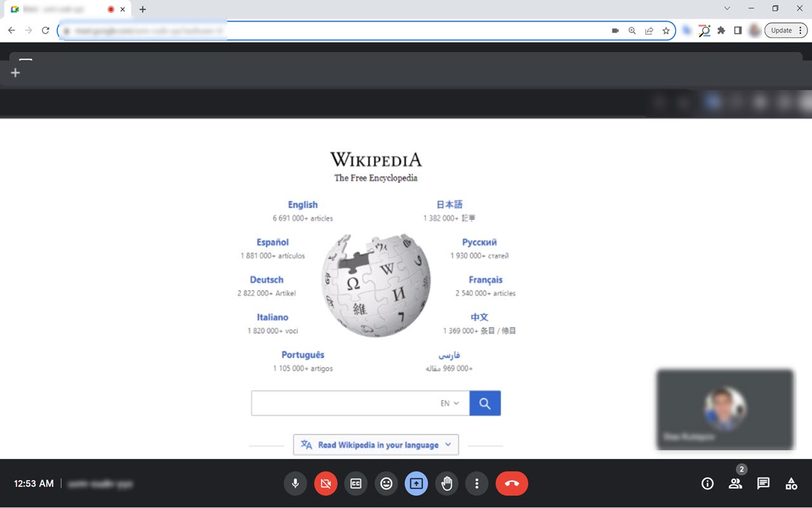
Task: Open emoji reactions button
Action: (386, 483)
